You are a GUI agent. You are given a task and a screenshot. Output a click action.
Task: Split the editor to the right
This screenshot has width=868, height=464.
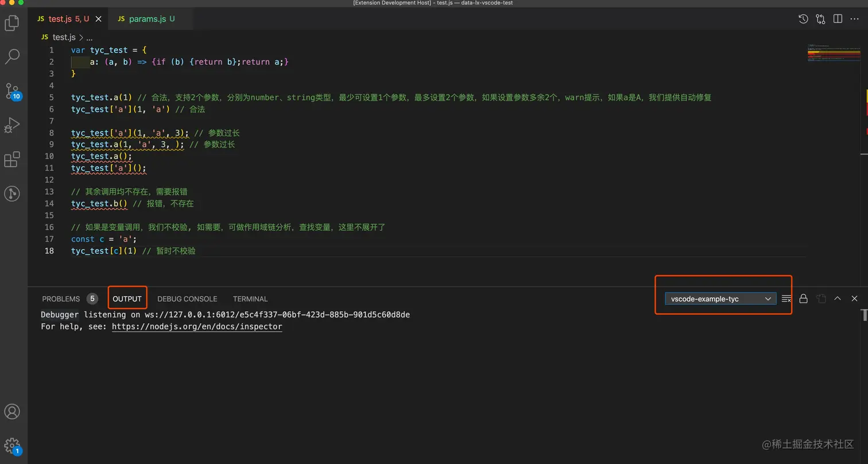coord(838,19)
